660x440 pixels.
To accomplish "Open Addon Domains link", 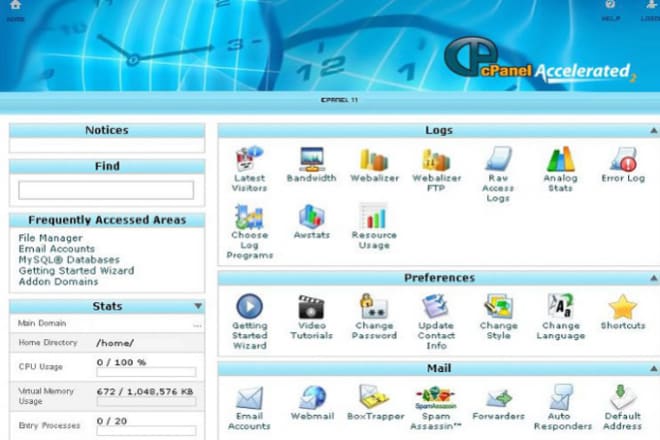I will click(x=59, y=282).
